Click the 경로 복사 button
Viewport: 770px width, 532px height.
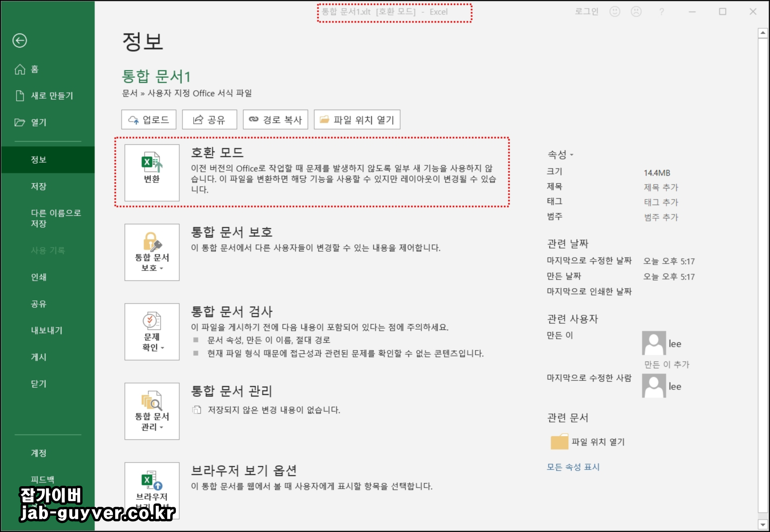point(276,120)
